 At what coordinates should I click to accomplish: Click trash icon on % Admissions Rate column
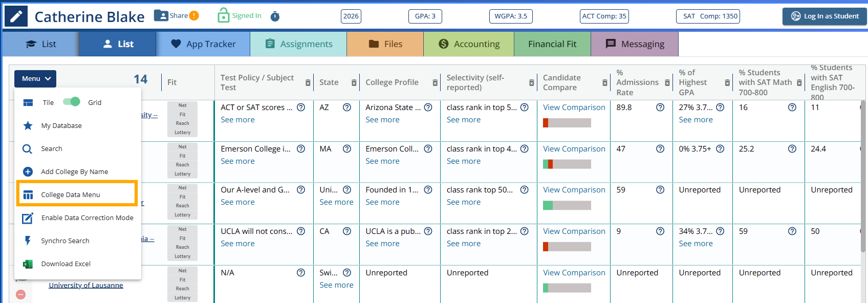[x=667, y=82]
